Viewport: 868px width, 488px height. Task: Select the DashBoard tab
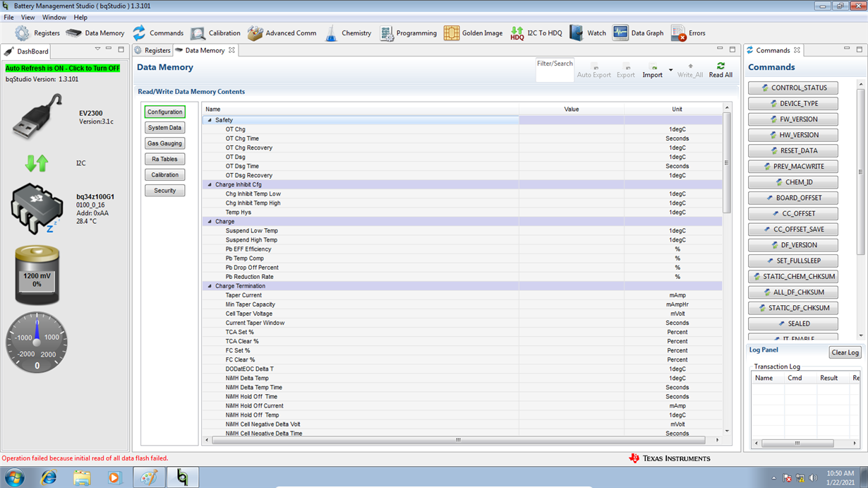tap(26, 52)
